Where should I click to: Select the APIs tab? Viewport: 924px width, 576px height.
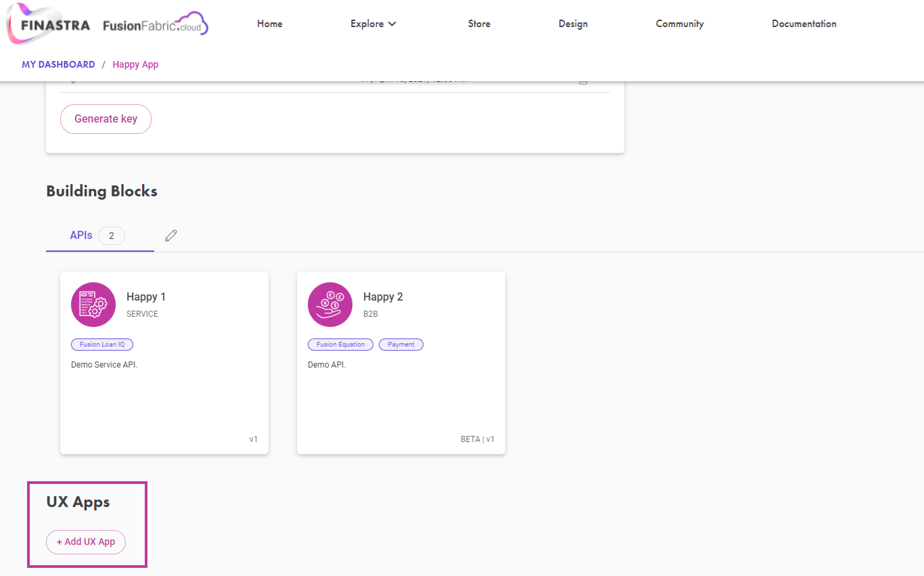click(100, 236)
